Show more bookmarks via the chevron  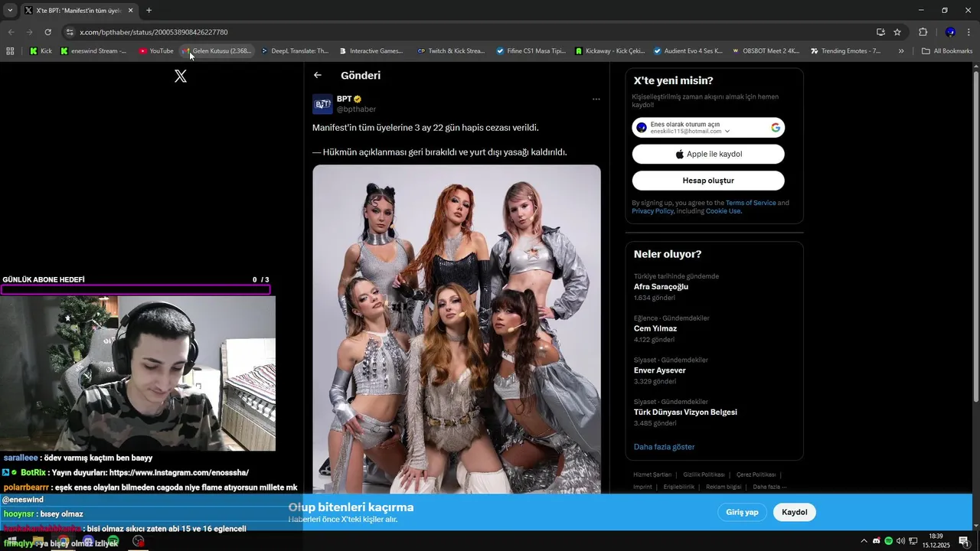pyautogui.click(x=901, y=51)
